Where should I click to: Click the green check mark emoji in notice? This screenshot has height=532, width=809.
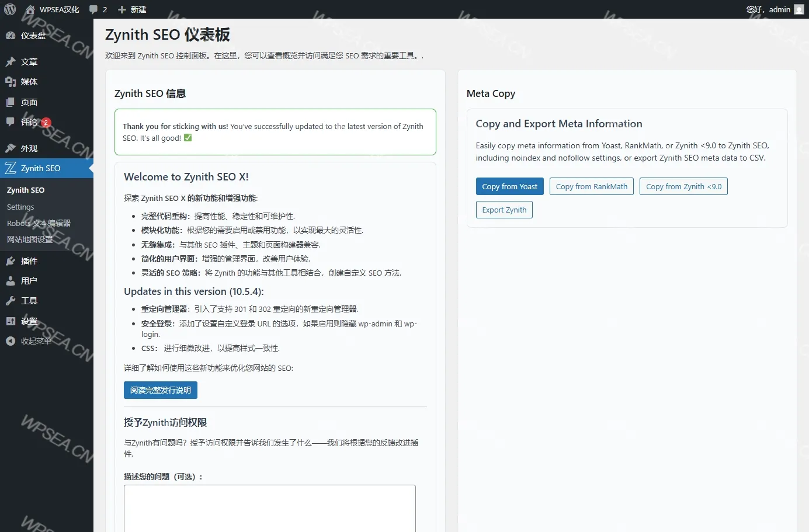[188, 138]
